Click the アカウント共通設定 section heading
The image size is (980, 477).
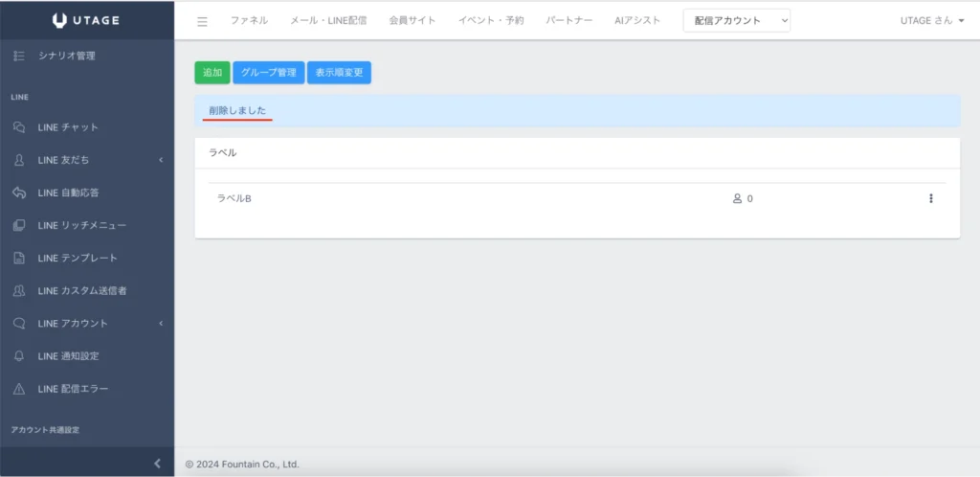tap(45, 430)
